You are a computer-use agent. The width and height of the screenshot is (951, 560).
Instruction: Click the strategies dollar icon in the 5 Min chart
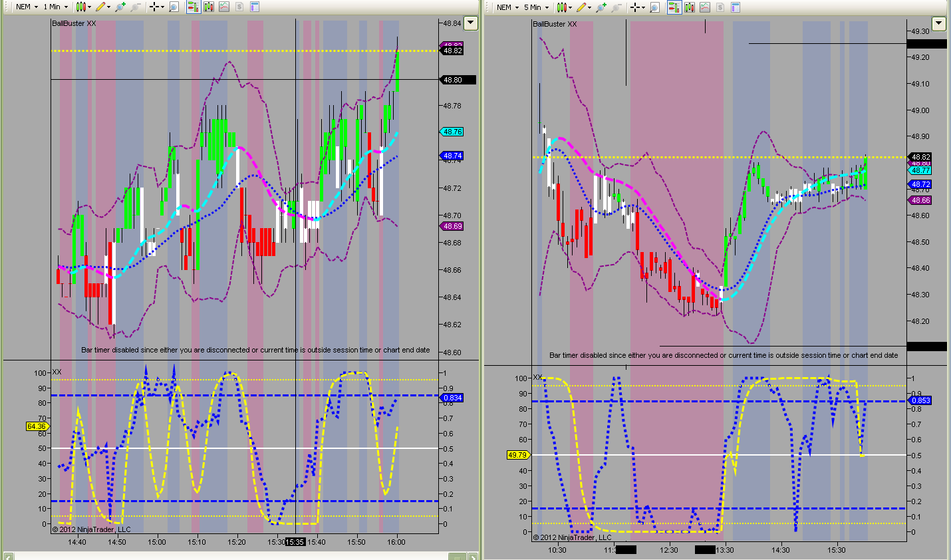(721, 7)
